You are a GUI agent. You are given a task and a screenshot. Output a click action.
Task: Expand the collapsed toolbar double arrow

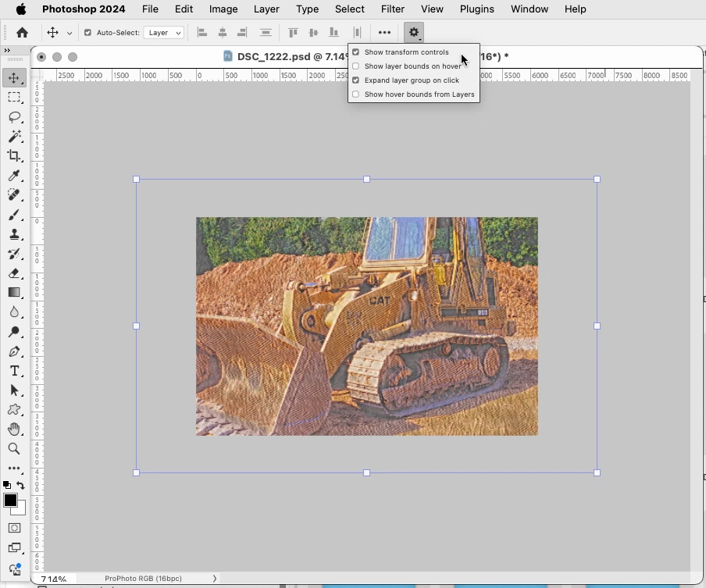pyautogui.click(x=7, y=51)
